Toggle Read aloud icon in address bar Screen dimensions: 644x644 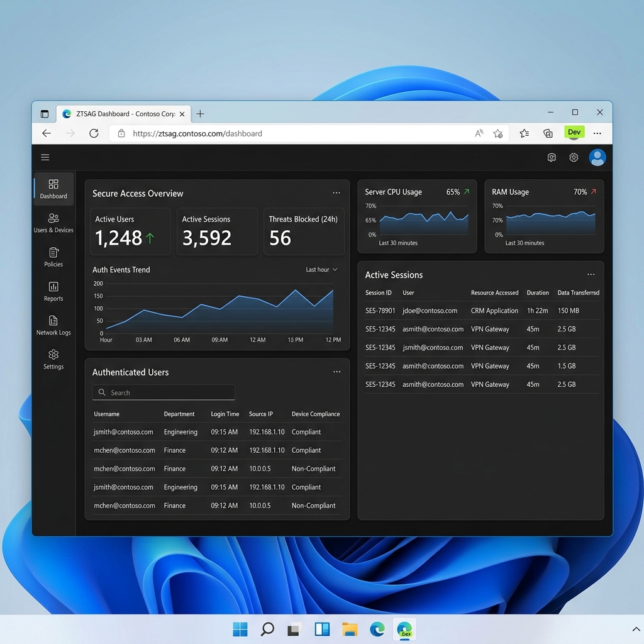pos(479,133)
